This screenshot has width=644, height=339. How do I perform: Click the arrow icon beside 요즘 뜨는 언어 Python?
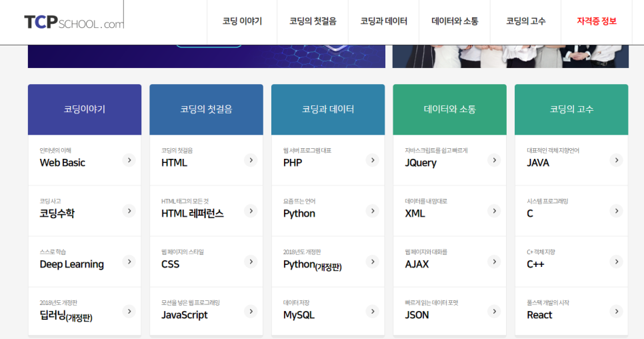pos(373,211)
